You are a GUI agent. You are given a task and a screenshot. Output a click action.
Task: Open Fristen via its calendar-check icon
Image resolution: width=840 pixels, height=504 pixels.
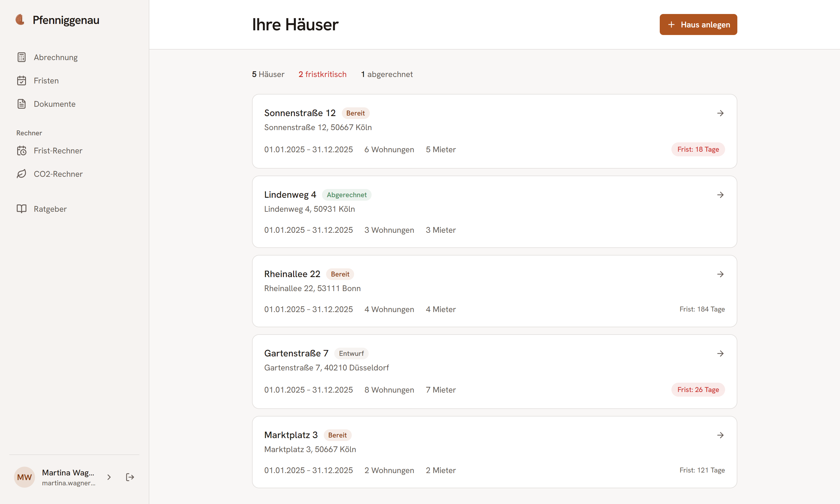point(21,80)
